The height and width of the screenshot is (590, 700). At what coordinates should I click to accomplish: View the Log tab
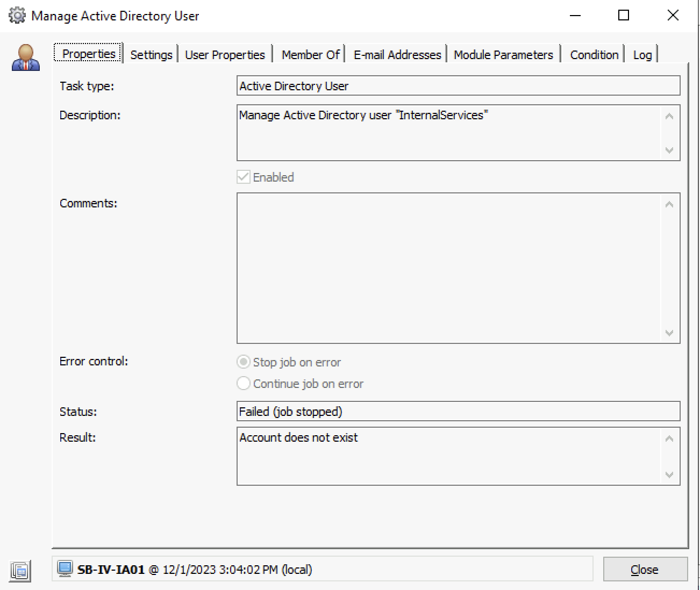coord(642,55)
